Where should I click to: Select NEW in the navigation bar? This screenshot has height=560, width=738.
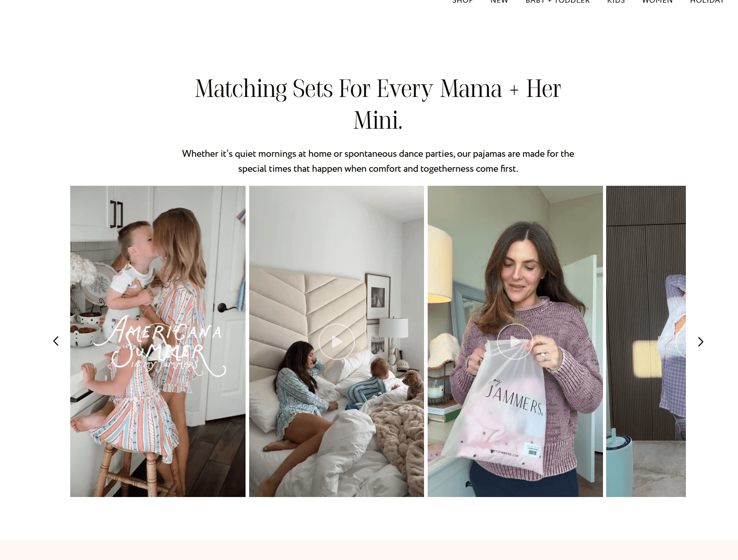(499, 1)
